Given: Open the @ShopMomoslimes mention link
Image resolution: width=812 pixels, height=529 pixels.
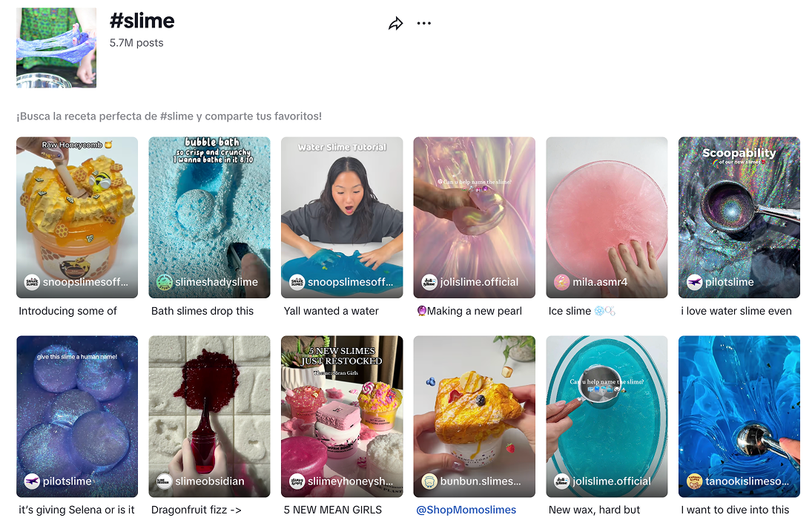Looking at the screenshot, I should click(466, 510).
